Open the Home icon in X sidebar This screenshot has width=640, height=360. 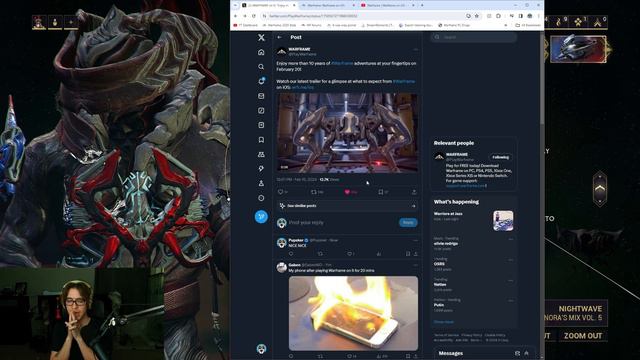click(x=261, y=52)
